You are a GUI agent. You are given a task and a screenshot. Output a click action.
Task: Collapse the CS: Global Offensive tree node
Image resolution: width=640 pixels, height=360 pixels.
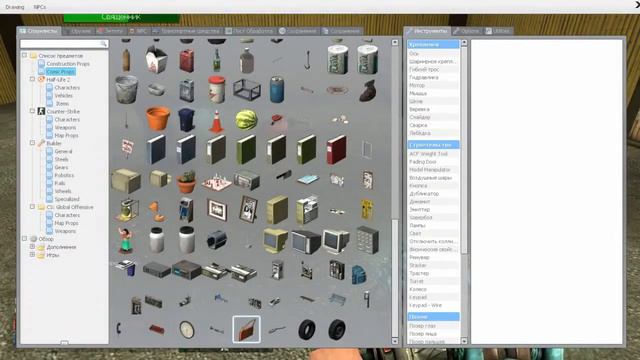click(x=32, y=207)
